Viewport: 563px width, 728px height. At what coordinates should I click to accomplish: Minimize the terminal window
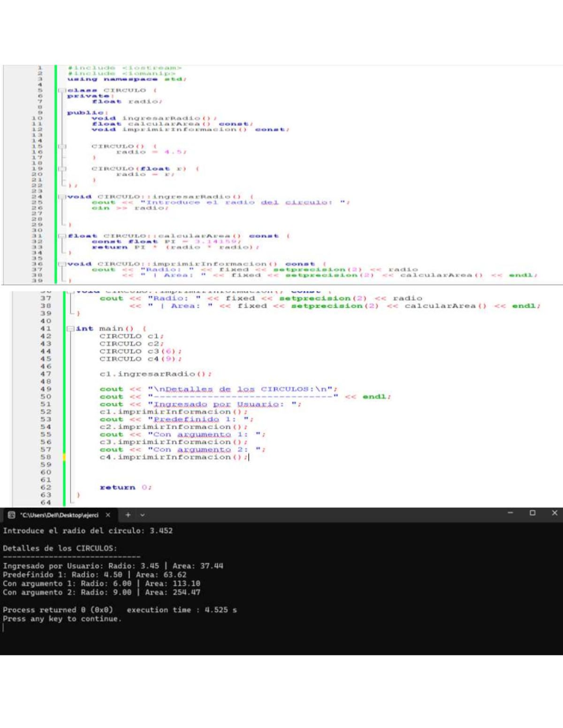pyautogui.click(x=510, y=513)
